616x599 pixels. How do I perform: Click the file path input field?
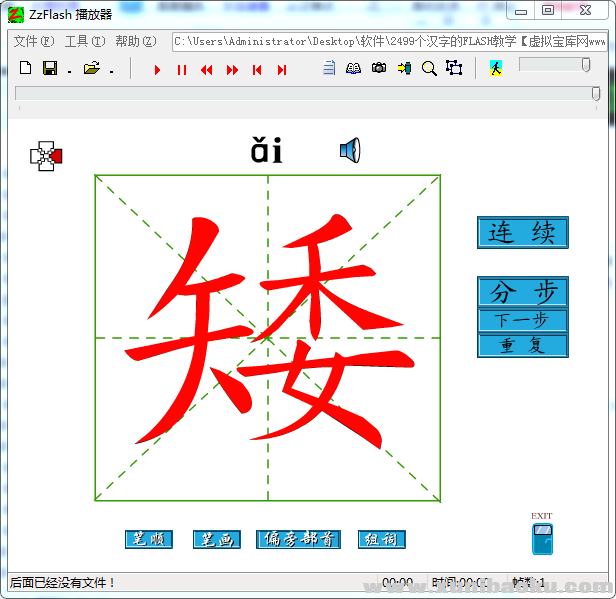click(x=389, y=42)
